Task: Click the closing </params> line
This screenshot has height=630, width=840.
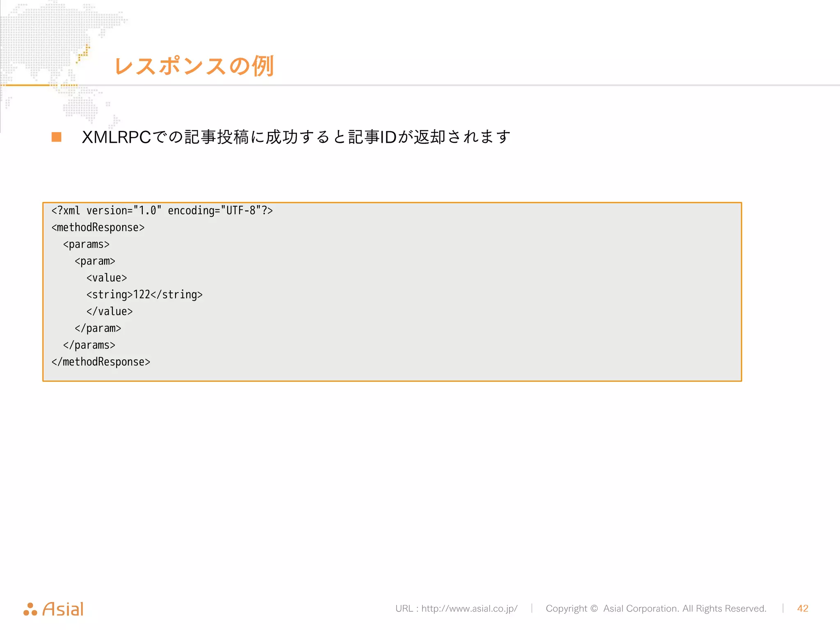Action: click(89, 345)
